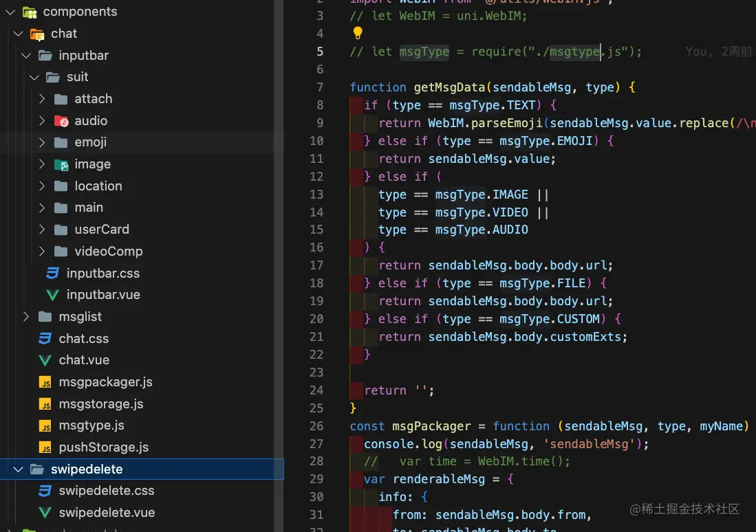Expand the videoComp folder chevron

point(42,252)
